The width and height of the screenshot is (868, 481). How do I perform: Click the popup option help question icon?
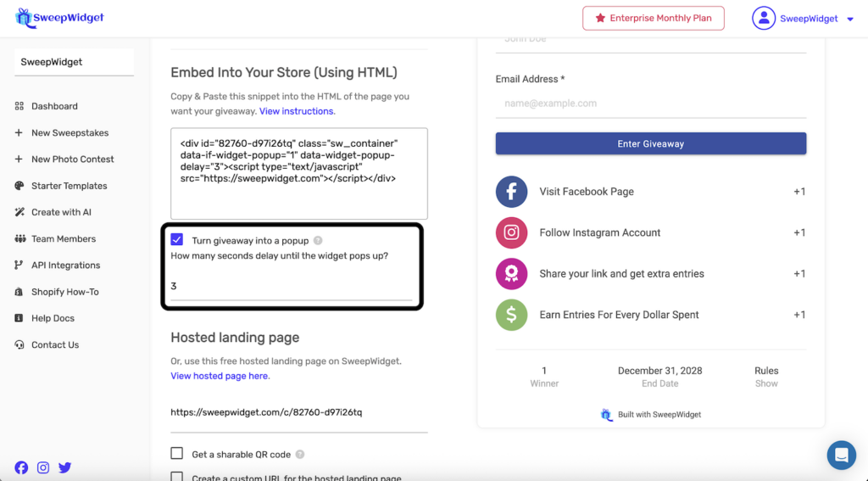(318, 241)
